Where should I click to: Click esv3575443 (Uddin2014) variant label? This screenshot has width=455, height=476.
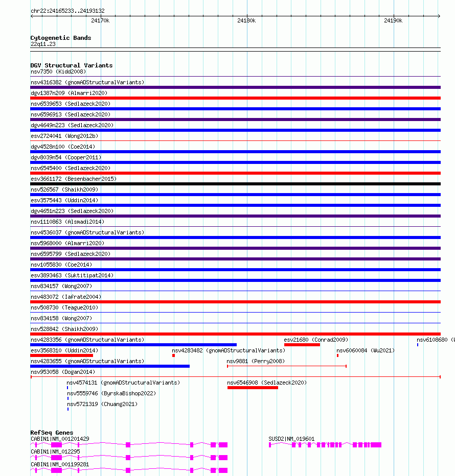click(64, 200)
